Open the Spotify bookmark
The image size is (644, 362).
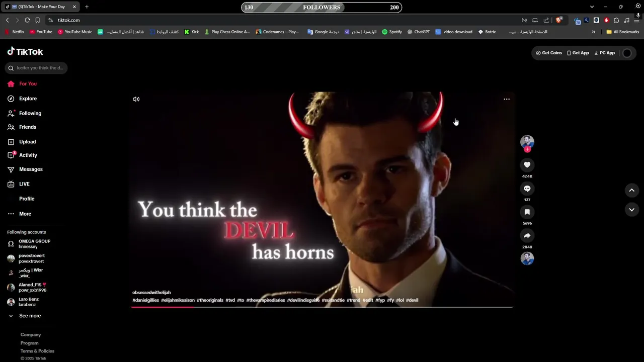click(392, 32)
